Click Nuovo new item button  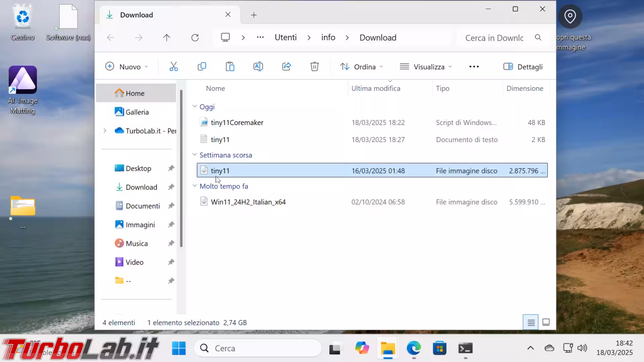coord(126,67)
